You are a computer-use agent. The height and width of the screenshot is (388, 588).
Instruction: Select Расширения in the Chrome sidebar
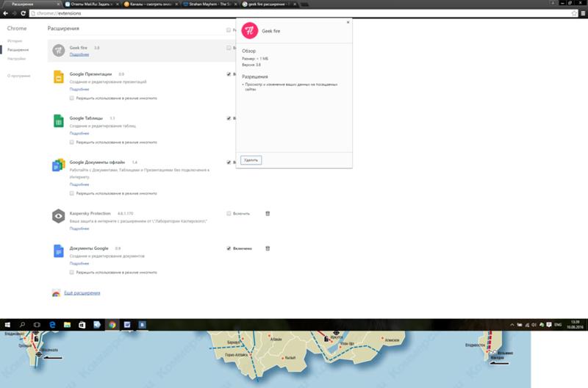(18, 49)
